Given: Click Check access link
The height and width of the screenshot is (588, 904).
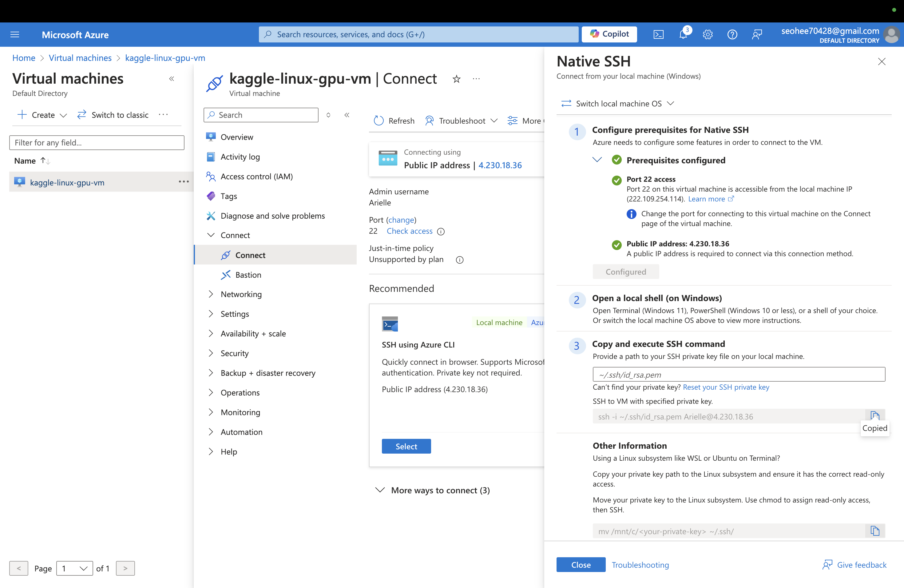Looking at the screenshot, I should pyautogui.click(x=410, y=231).
